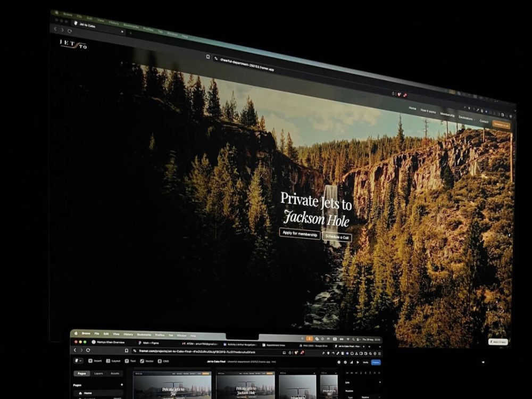Open Home link in monitor site navigation
Image resolution: width=532 pixels, height=399 pixels.
pyautogui.click(x=412, y=108)
